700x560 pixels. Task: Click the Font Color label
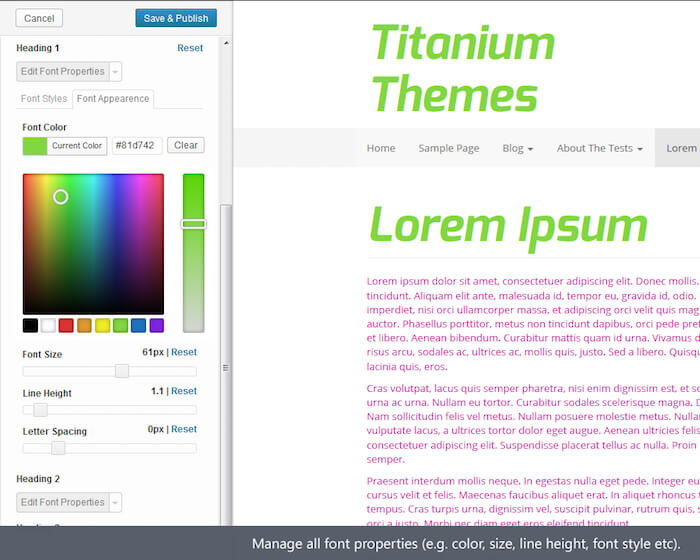(44, 127)
